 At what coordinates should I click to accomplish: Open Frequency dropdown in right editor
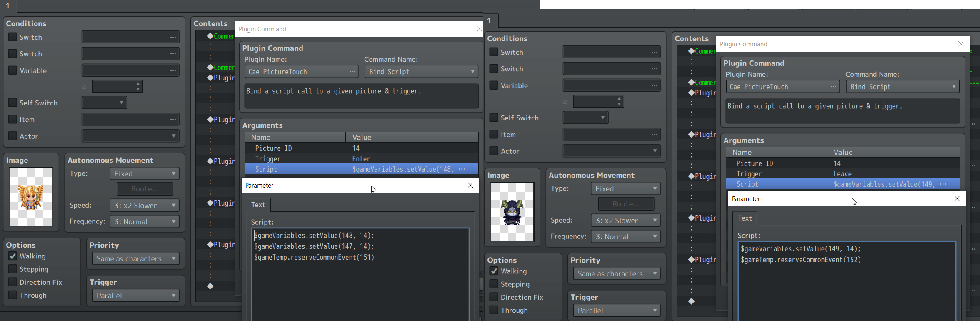[x=625, y=237]
